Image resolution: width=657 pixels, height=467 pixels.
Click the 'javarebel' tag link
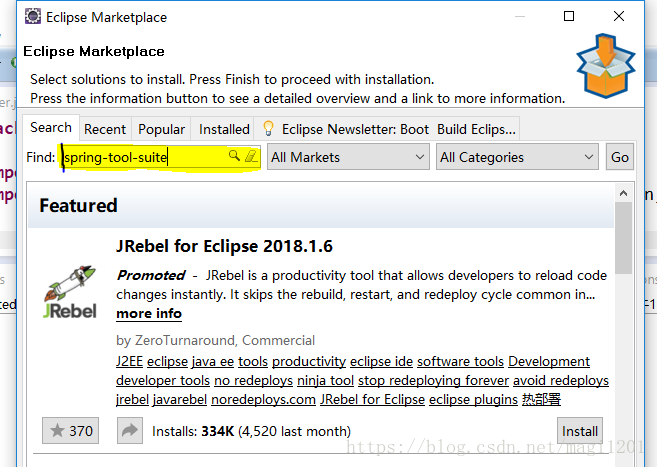click(180, 399)
